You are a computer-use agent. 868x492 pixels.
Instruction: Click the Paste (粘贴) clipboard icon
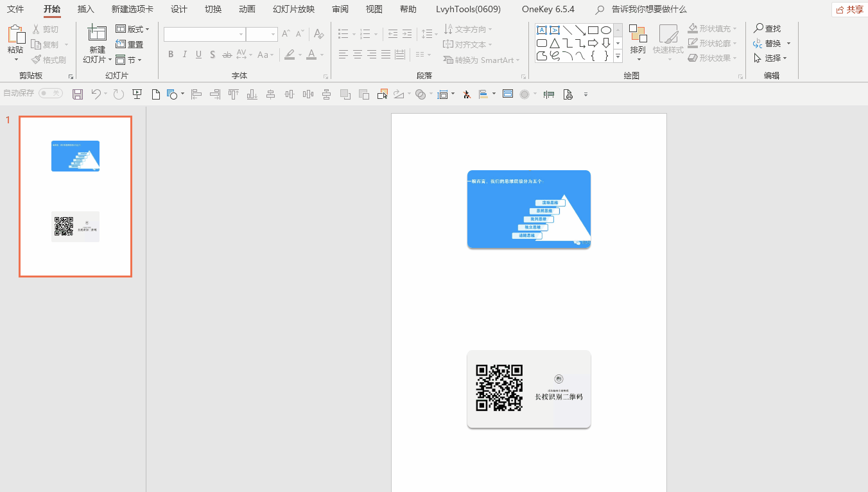pos(15,35)
